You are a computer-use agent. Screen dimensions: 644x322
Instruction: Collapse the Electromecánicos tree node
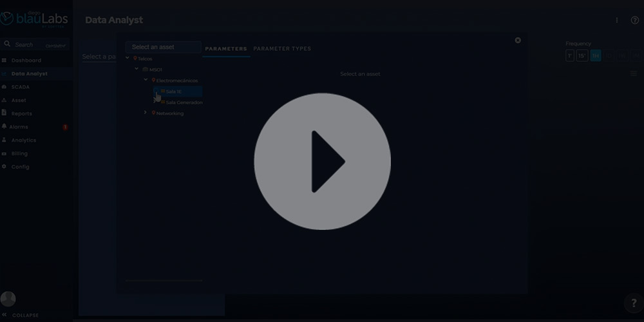tap(146, 80)
